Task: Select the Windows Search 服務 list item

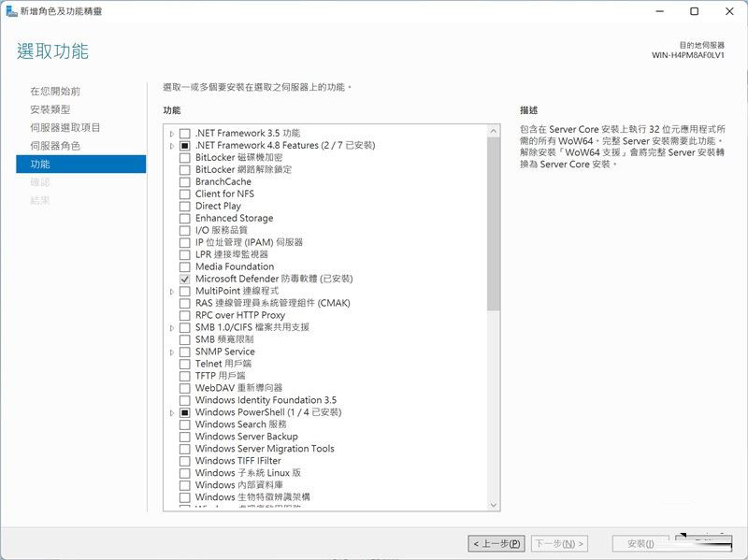Action: [x=240, y=424]
